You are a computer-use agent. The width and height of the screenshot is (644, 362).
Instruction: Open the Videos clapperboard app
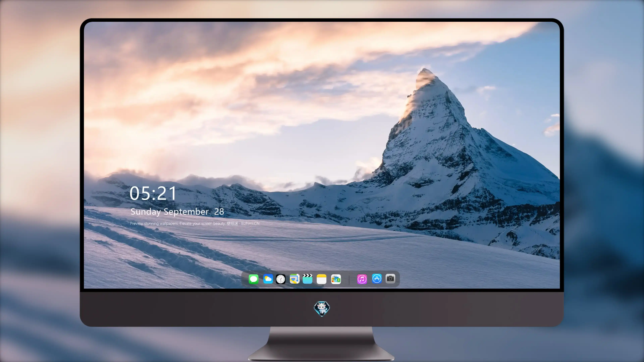pyautogui.click(x=308, y=279)
